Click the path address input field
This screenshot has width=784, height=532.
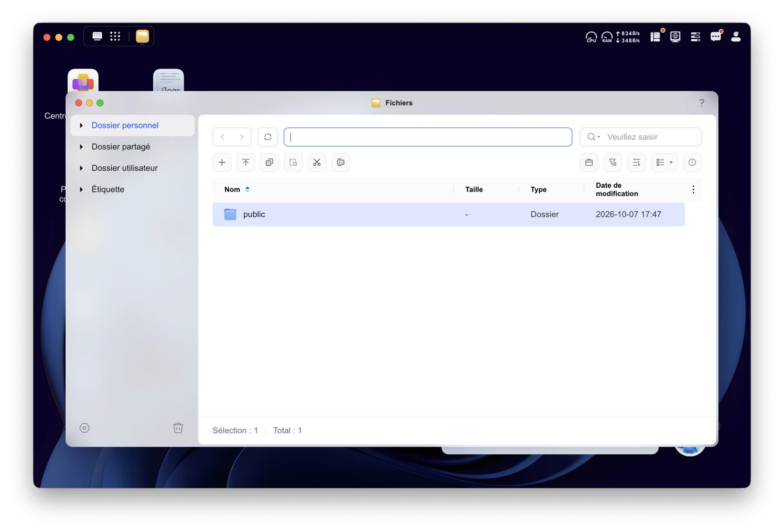coord(428,137)
